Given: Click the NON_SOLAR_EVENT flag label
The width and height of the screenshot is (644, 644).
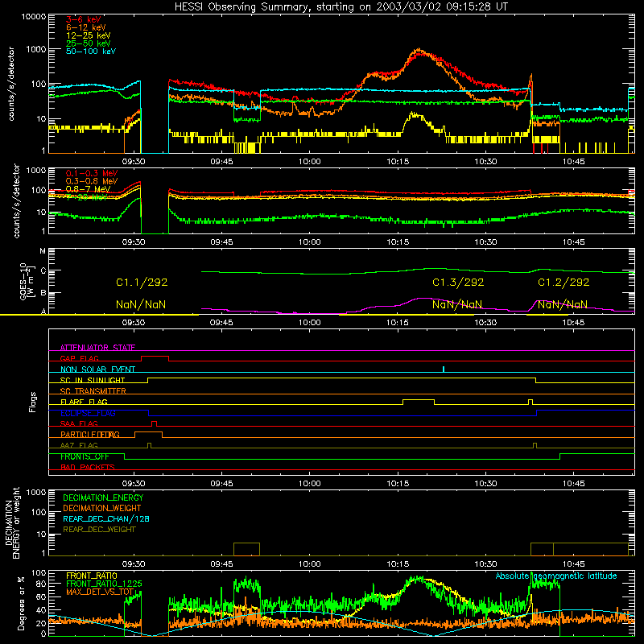Looking at the screenshot, I should 97,369.
